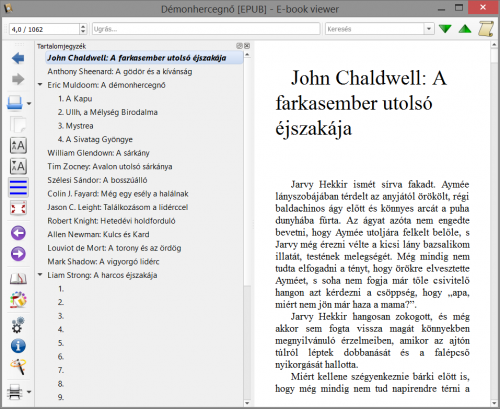Click the book view scroll up arrow
500x409 pixels.
pos(494,45)
